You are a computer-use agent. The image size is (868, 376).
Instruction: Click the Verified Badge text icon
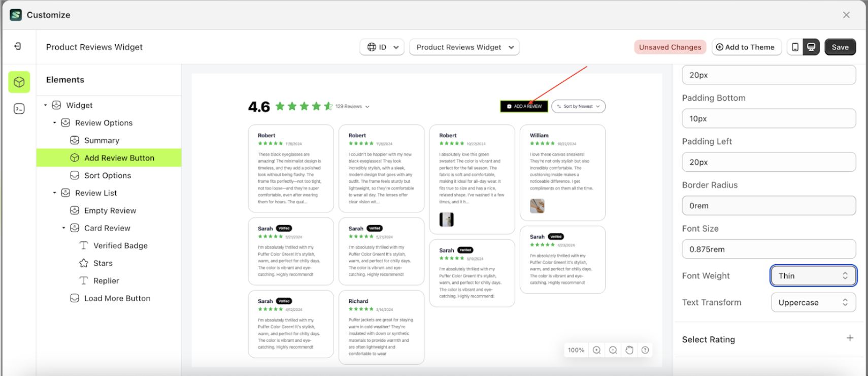point(84,245)
